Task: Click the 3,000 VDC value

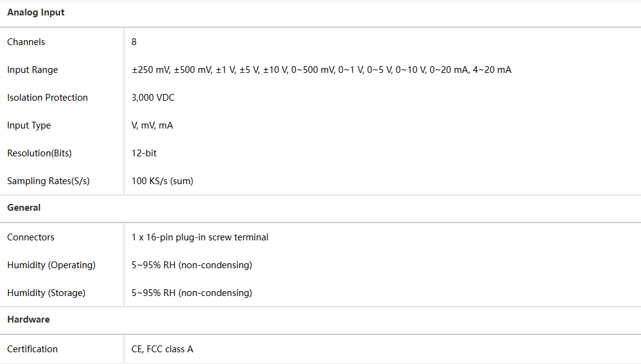Action: 153,98
